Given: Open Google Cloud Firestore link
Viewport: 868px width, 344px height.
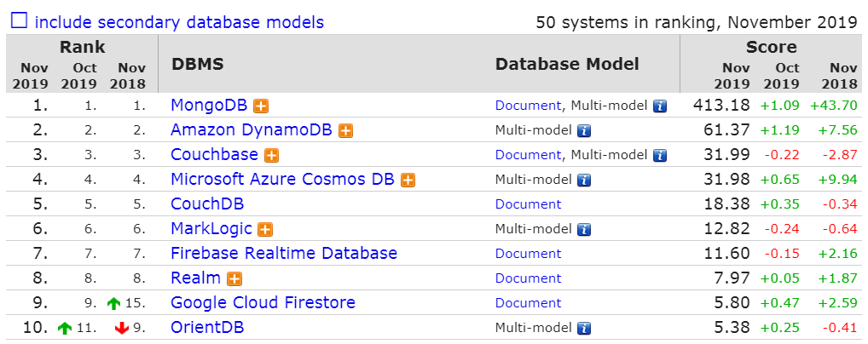Looking at the screenshot, I should click(x=263, y=302).
